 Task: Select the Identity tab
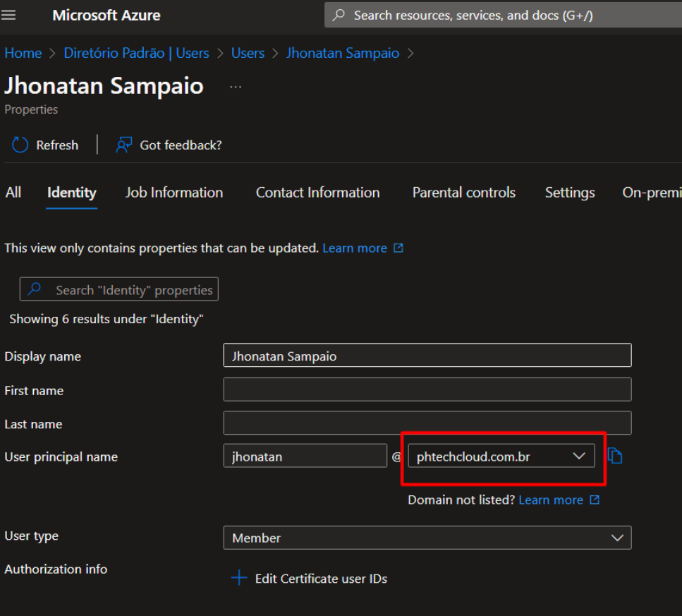click(x=72, y=193)
